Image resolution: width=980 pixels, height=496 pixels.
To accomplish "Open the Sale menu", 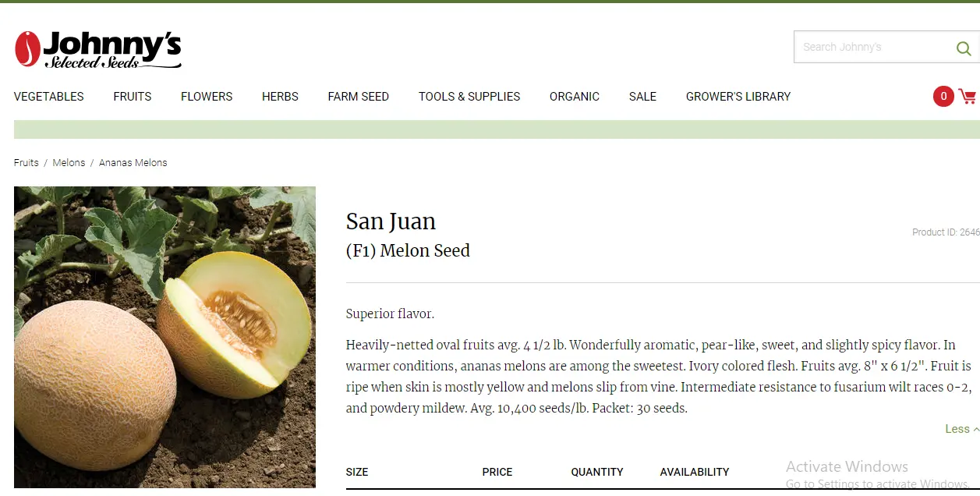I will click(x=642, y=97).
